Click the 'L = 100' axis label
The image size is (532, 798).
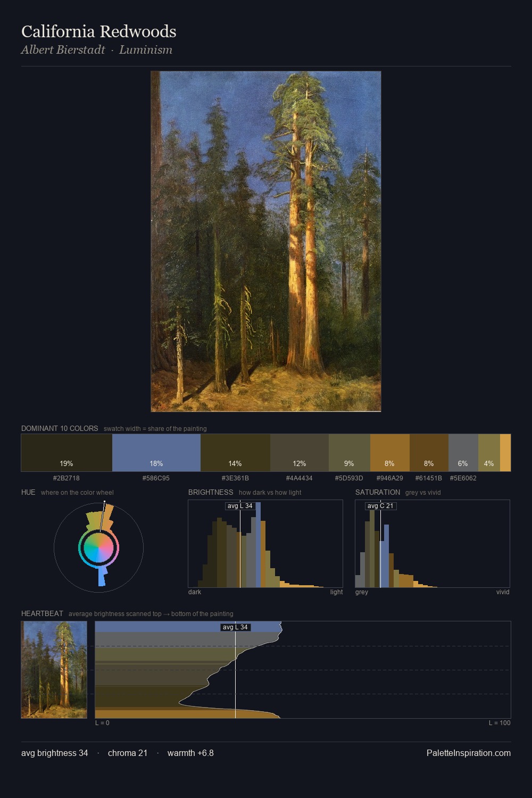click(x=500, y=723)
